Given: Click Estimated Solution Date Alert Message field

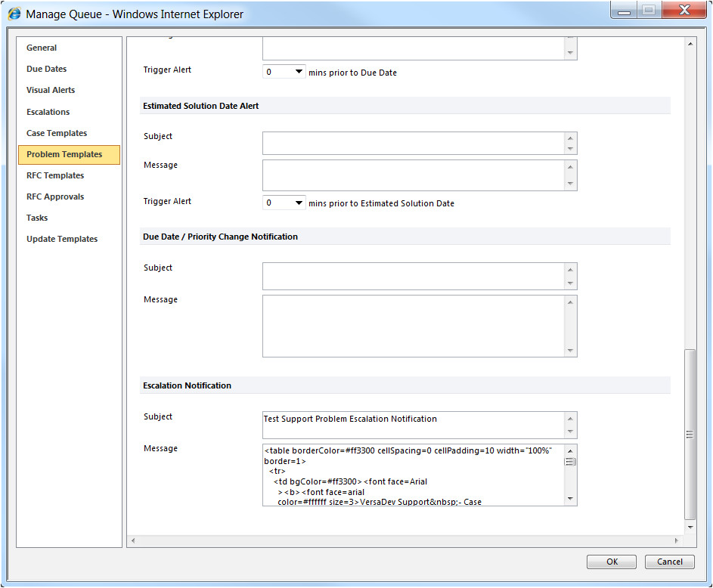Looking at the screenshot, I should (414, 175).
